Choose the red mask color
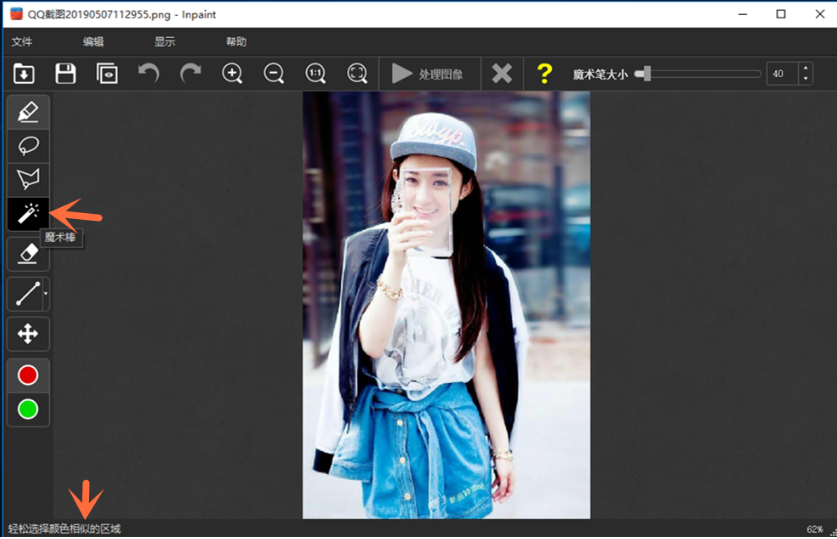Viewport: 837px width, 539px height. pos(28,375)
